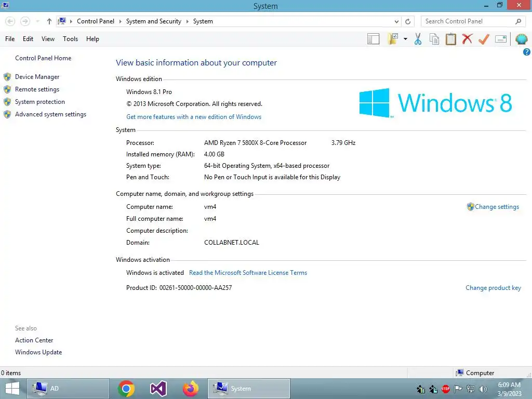Open Control Panel Home
The image size is (532, 399).
click(x=43, y=58)
